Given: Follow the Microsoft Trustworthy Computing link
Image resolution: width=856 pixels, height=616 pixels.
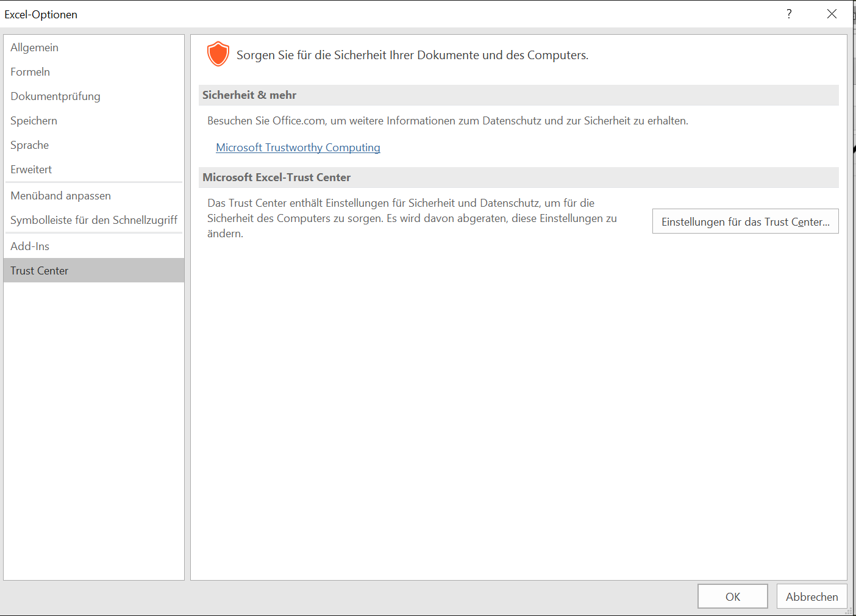Looking at the screenshot, I should 298,148.
